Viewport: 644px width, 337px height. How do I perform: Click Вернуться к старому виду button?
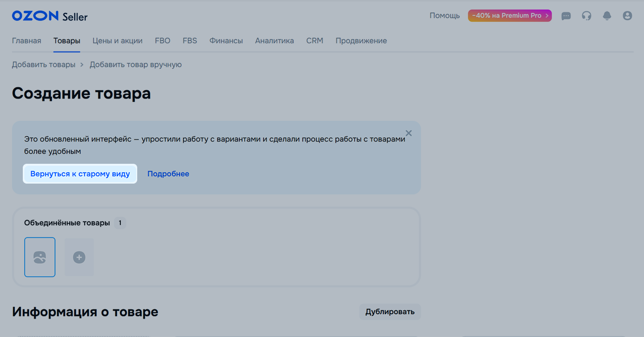[80, 174]
